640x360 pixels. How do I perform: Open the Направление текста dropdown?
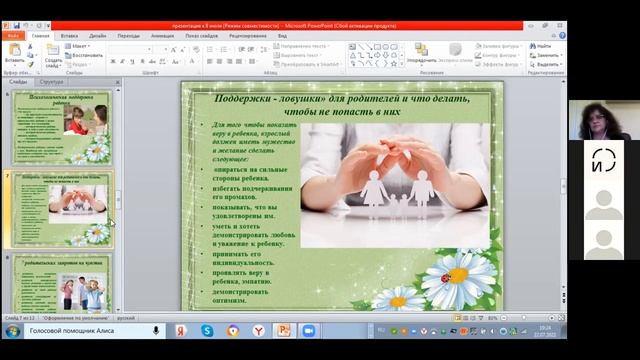click(302, 46)
